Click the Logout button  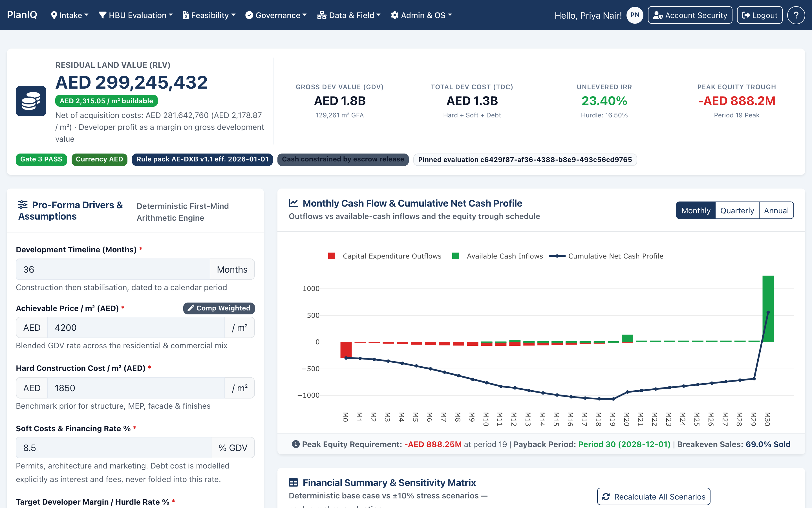[x=760, y=15]
